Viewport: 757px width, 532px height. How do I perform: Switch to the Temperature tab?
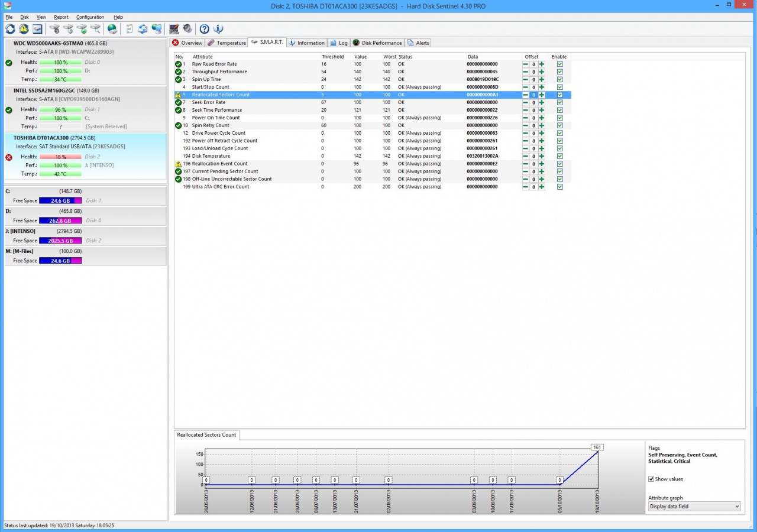[227, 43]
